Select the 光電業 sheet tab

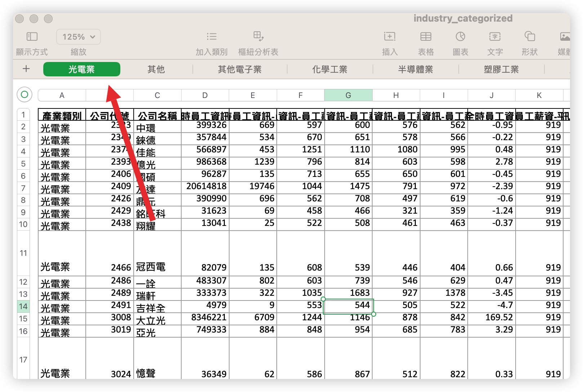pos(82,69)
